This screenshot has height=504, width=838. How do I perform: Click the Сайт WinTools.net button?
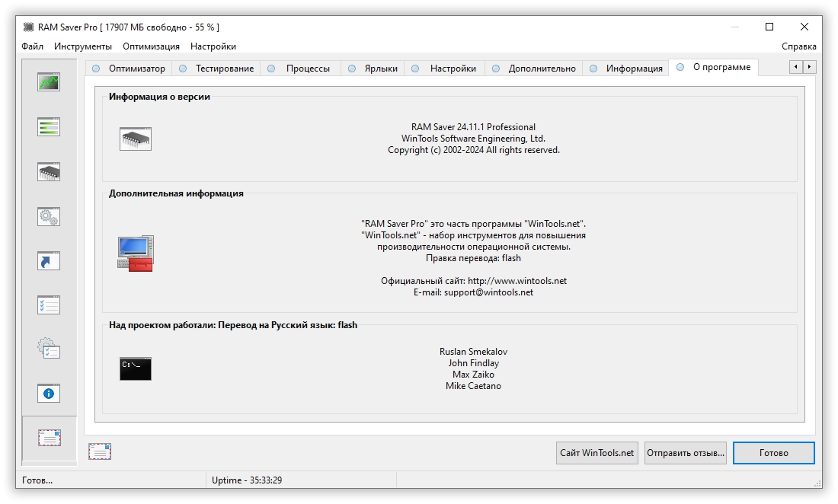597,453
